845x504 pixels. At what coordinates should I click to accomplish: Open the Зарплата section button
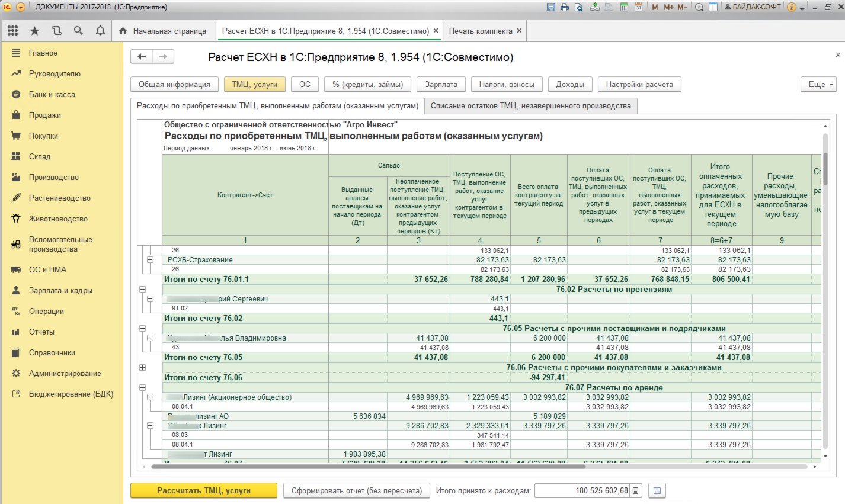[441, 84]
